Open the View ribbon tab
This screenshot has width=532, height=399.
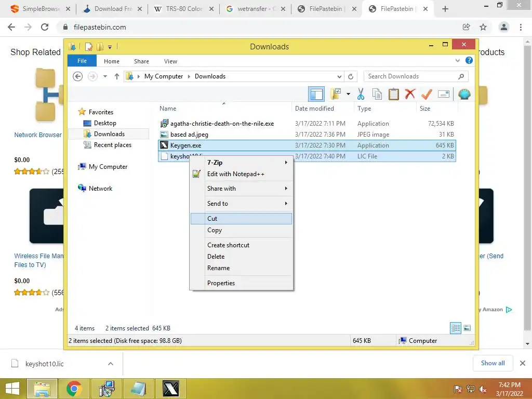pos(170,61)
